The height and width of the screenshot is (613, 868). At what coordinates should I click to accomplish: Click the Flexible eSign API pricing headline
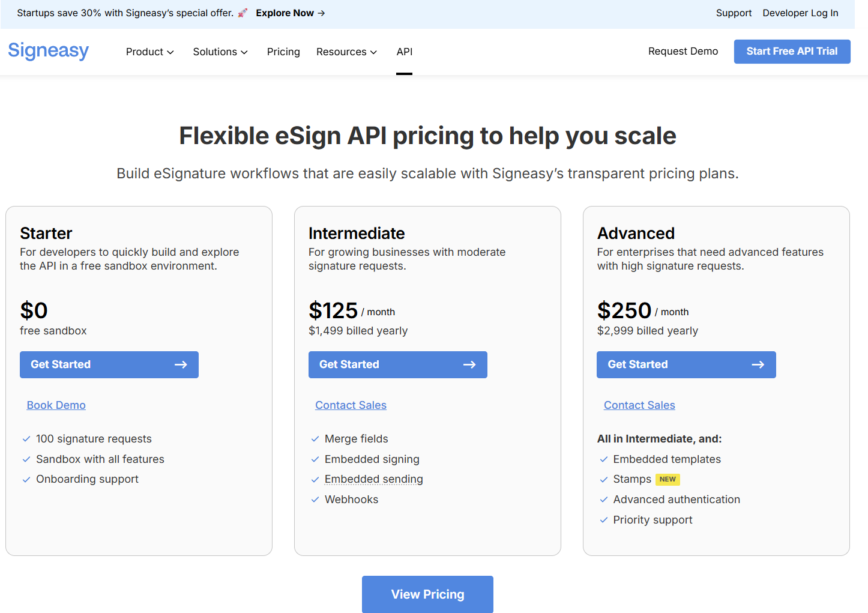tap(427, 136)
